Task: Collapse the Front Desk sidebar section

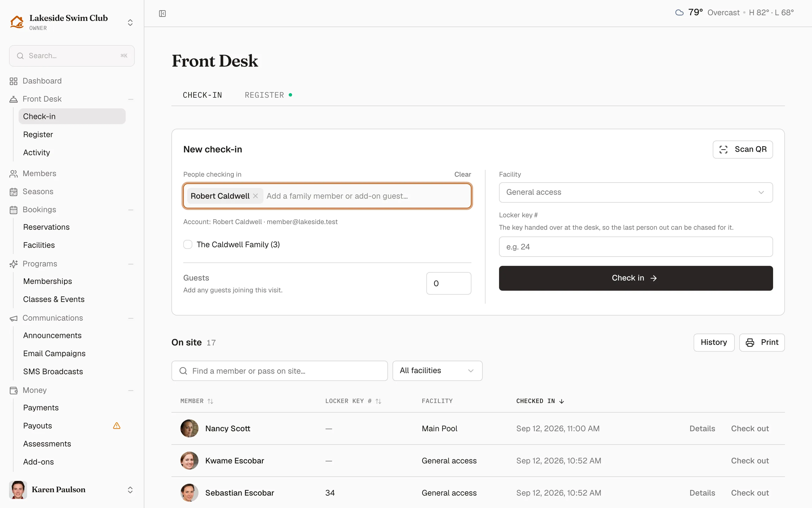Action: (131, 99)
